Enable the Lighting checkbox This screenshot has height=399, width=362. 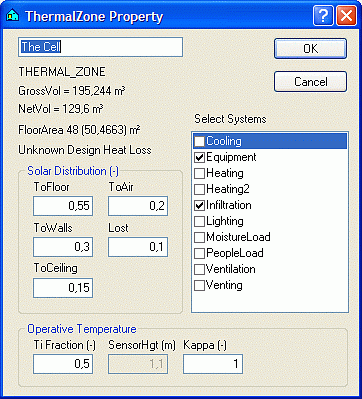199,221
